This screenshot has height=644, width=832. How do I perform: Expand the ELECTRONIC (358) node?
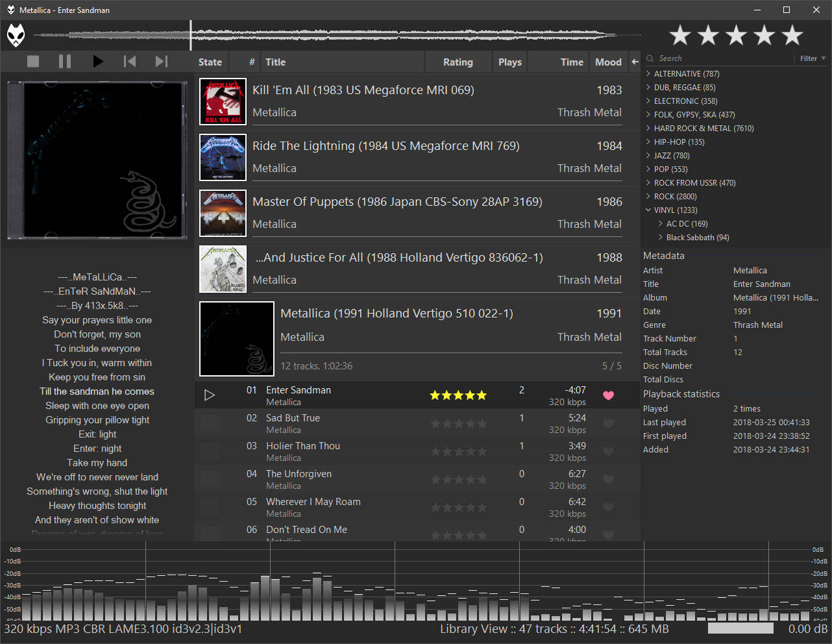[x=648, y=101]
